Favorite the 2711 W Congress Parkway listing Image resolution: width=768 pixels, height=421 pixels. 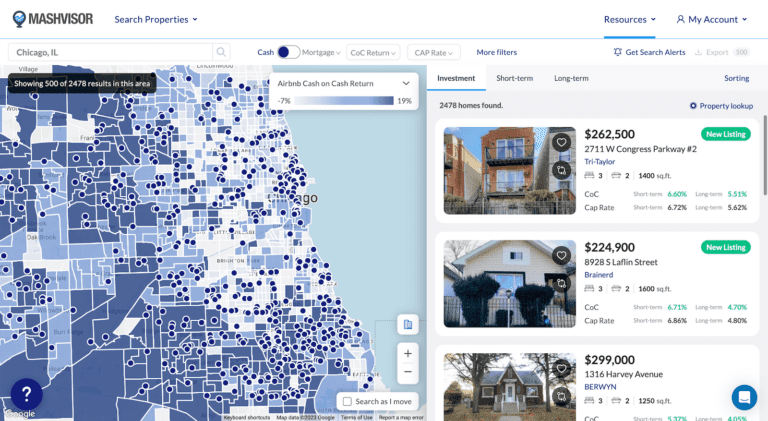click(x=562, y=143)
